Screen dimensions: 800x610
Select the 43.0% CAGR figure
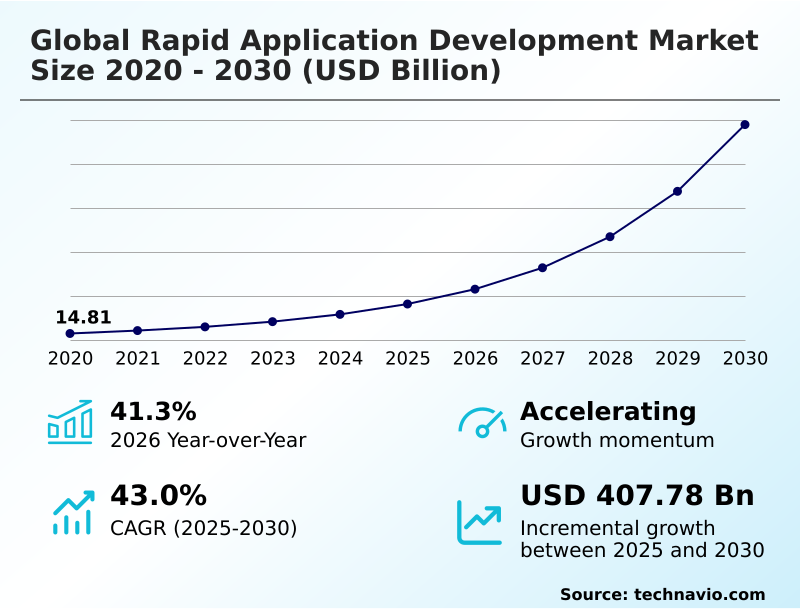[x=158, y=496]
